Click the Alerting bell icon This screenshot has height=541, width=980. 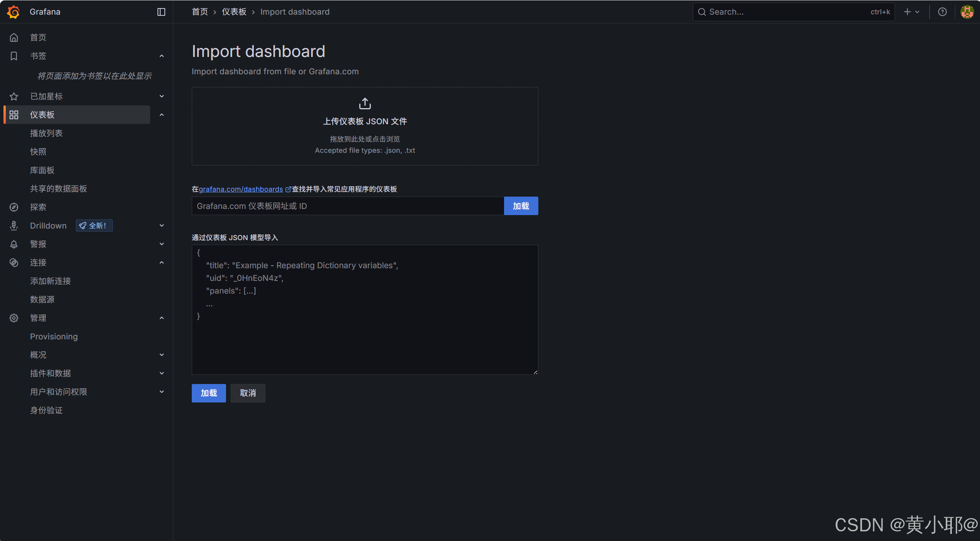(14, 244)
